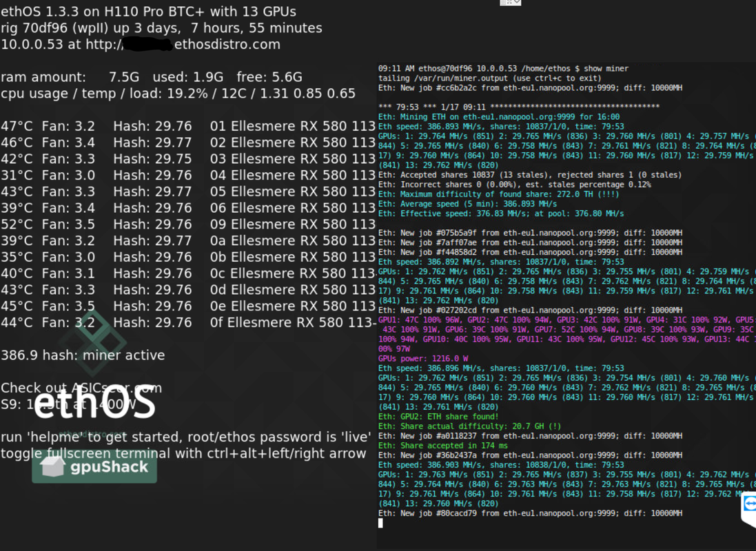Click the '52°C' temperature reading
Viewport: 756px width, 551px height.
[x=17, y=225]
